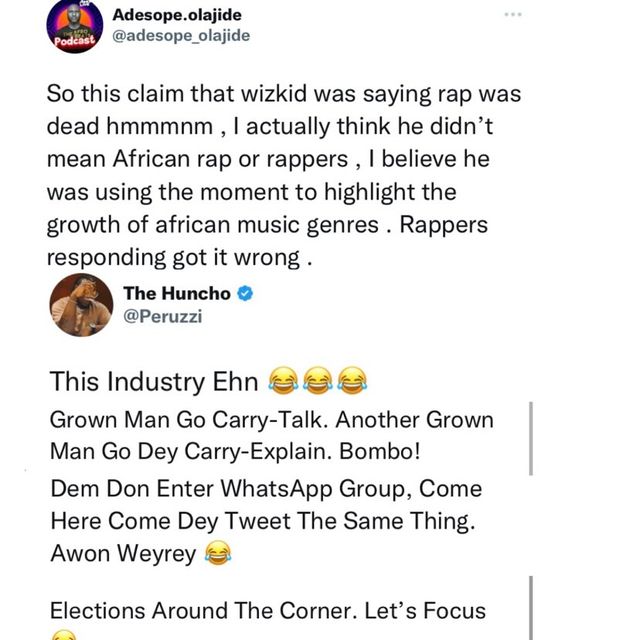Open the "Elections Around The Corner" tweet
This screenshot has height=640, width=640.
point(267,610)
